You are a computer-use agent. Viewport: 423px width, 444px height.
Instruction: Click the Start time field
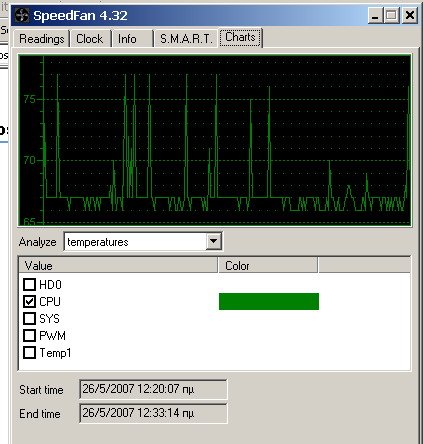pos(153,389)
